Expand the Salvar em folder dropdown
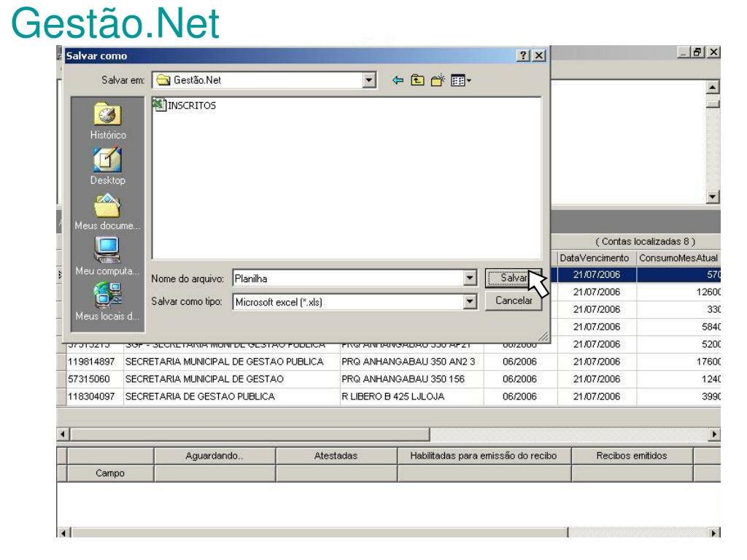 [368, 80]
